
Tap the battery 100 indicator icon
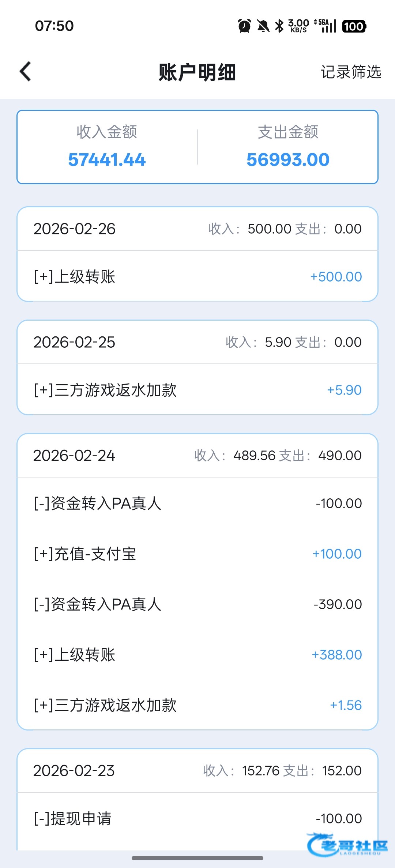(x=354, y=26)
